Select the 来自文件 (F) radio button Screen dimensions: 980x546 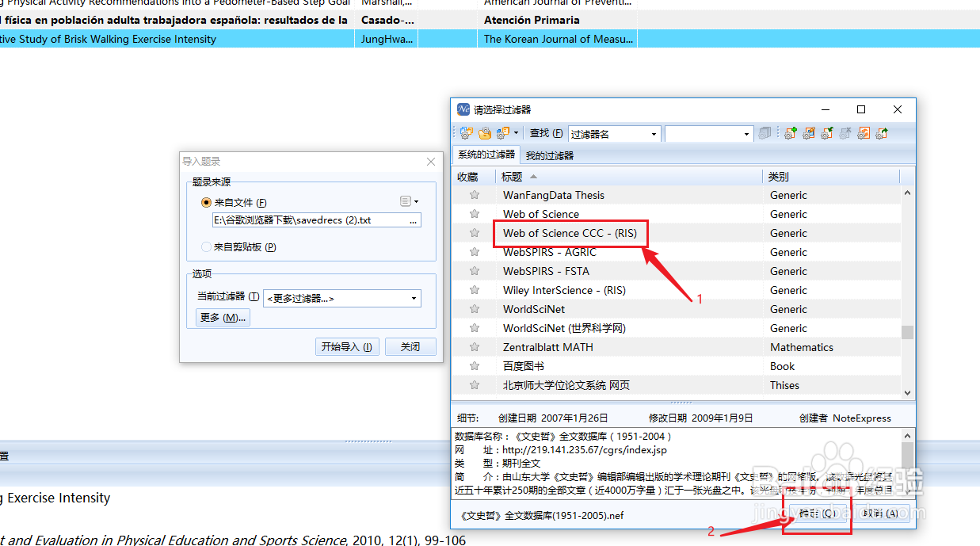(x=207, y=203)
